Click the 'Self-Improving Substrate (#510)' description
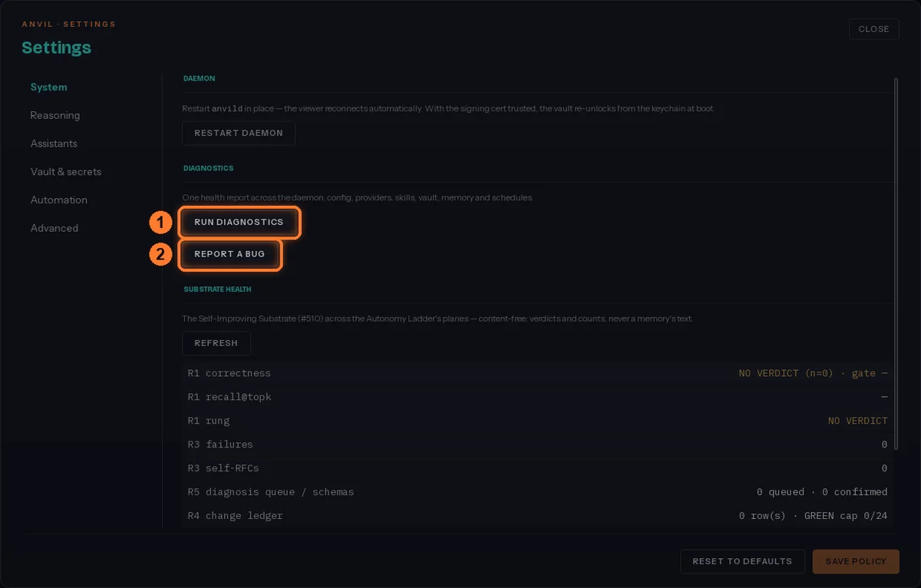The height and width of the screenshot is (588, 921). click(437, 319)
